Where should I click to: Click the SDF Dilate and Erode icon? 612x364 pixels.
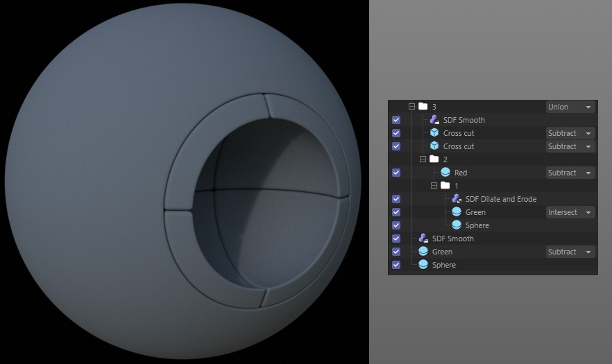(457, 199)
